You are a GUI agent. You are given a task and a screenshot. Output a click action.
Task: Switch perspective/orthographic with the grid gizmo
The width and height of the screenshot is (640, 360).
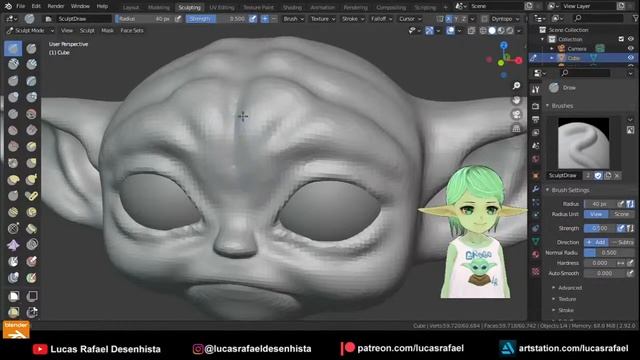[x=516, y=129]
